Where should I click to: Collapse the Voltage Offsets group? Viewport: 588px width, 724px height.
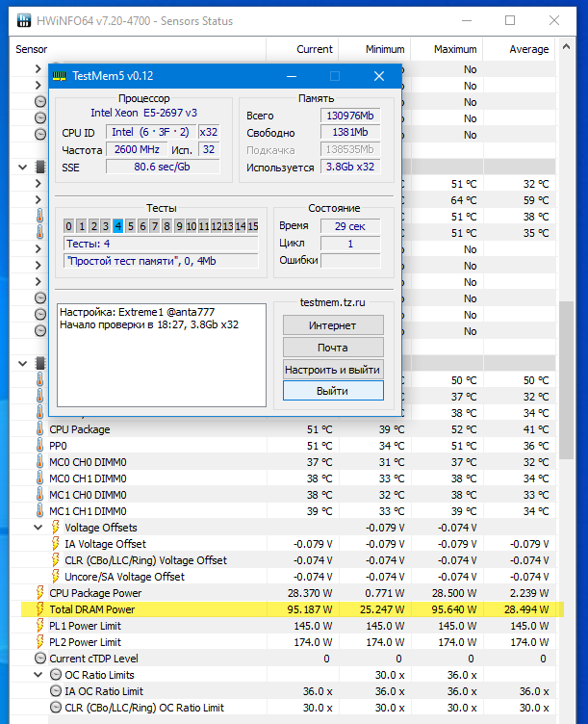pyautogui.click(x=38, y=528)
